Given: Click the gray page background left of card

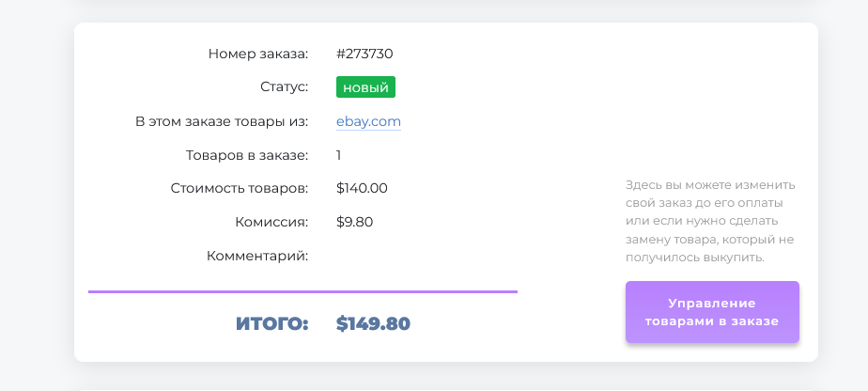Looking at the screenshot, I should click(x=36, y=188).
